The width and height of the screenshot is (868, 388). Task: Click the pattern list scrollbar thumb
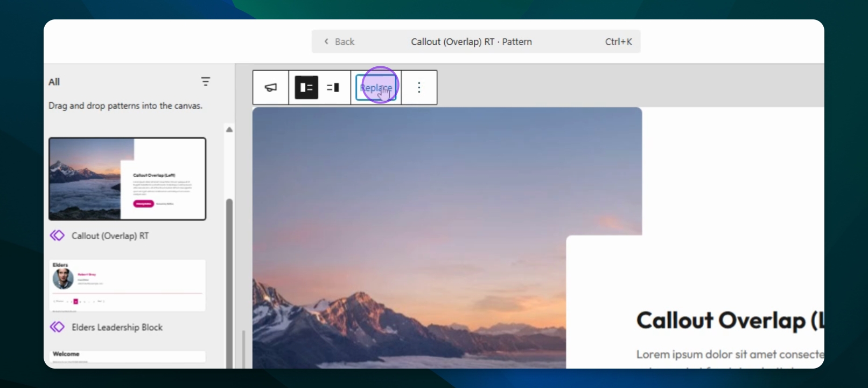(229, 283)
